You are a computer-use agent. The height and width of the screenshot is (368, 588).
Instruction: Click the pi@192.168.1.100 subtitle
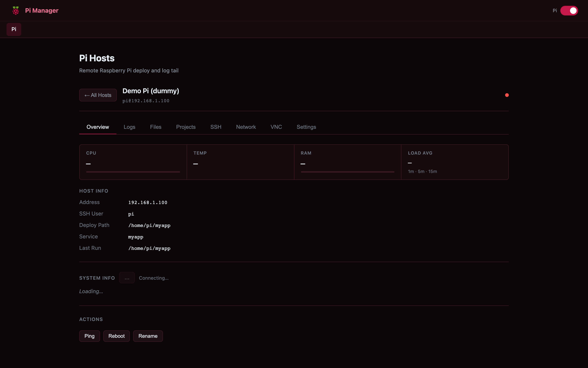pos(146,101)
